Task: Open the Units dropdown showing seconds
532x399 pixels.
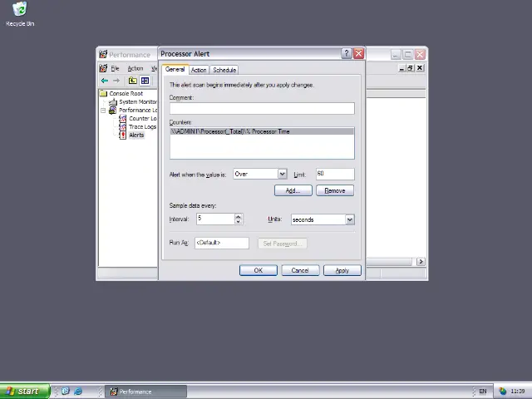Action: pyautogui.click(x=349, y=219)
